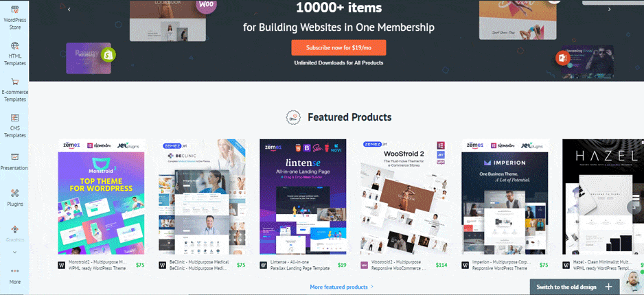Click the More three-dots icon

click(x=15, y=271)
